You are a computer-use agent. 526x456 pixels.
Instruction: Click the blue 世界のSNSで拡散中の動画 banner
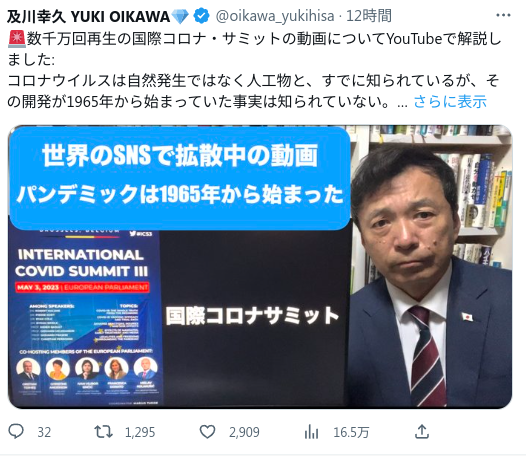coord(180,178)
